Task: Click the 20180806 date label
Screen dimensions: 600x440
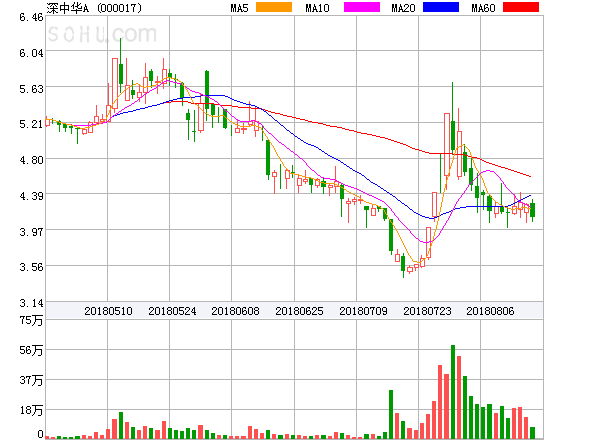Action: coord(490,311)
